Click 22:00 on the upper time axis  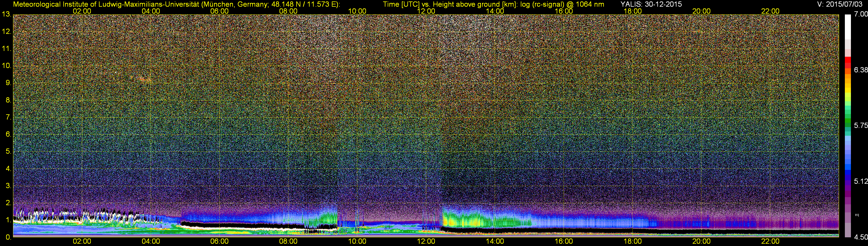click(x=770, y=11)
